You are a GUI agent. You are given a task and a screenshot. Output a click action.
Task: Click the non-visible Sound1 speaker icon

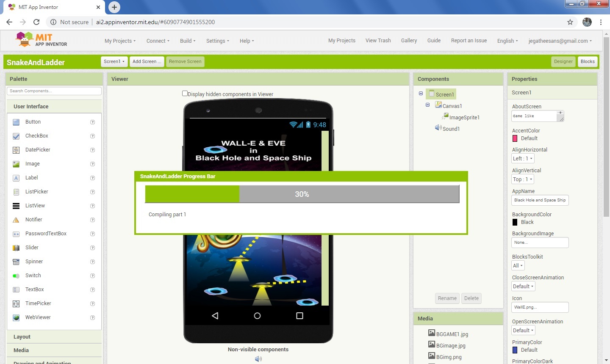[258, 359]
